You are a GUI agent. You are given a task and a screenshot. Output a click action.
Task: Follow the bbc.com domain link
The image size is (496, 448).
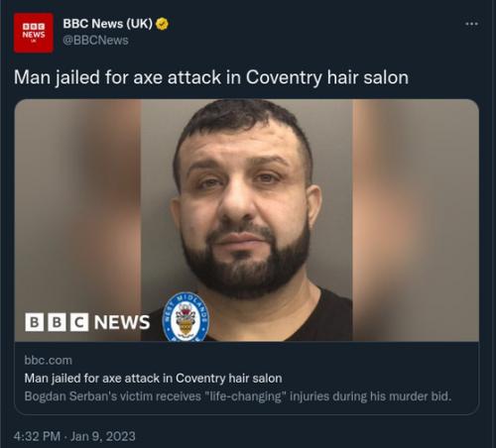click(x=49, y=360)
